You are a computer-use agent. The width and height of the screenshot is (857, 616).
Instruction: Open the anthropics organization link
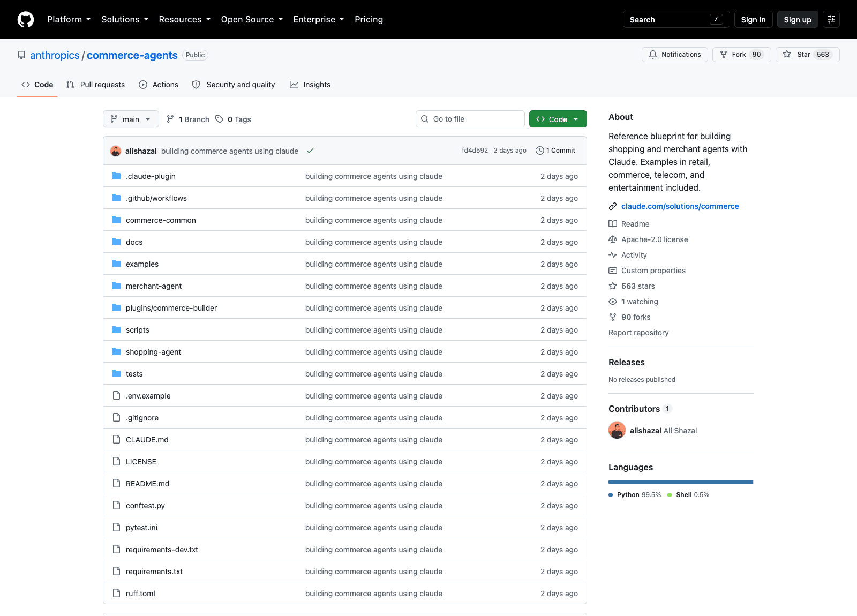point(55,55)
